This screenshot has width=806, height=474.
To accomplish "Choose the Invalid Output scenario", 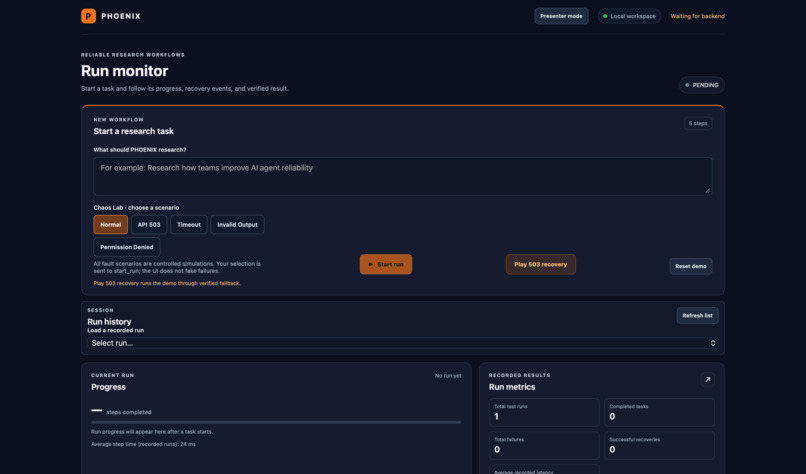I will coord(237,225).
